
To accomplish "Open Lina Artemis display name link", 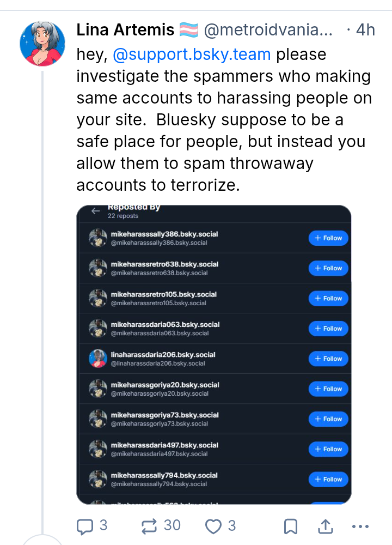I will (125, 30).
